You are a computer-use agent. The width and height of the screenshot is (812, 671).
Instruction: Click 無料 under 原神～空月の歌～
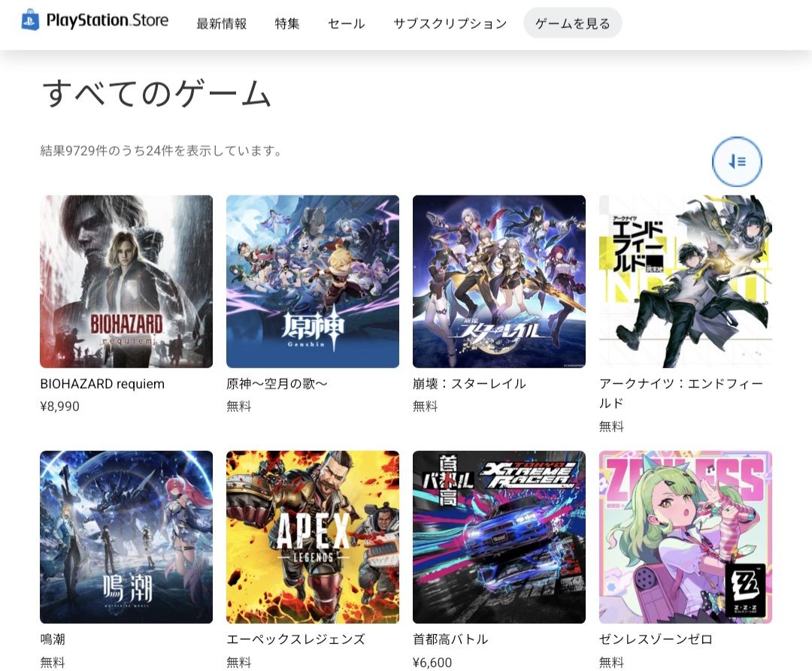pos(239,407)
